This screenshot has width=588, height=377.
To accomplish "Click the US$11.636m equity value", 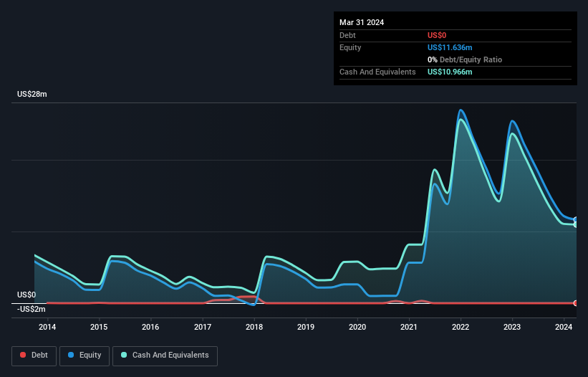I will [450, 47].
